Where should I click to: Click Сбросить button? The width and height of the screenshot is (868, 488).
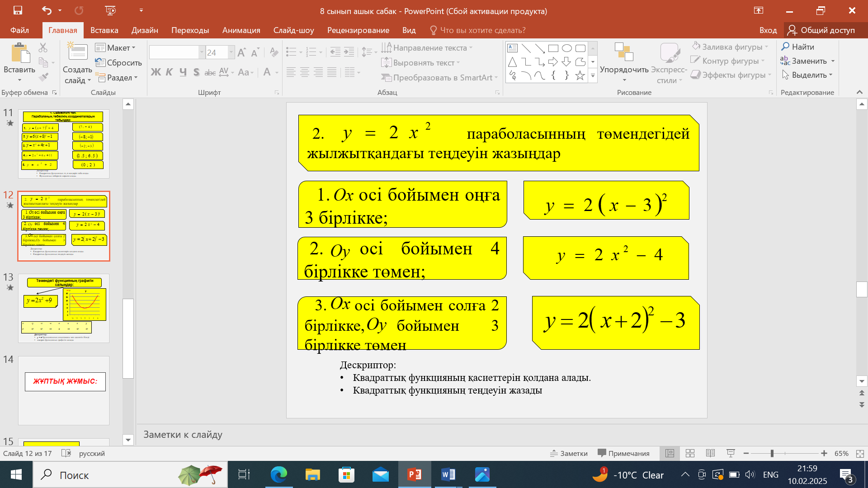[x=119, y=62]
